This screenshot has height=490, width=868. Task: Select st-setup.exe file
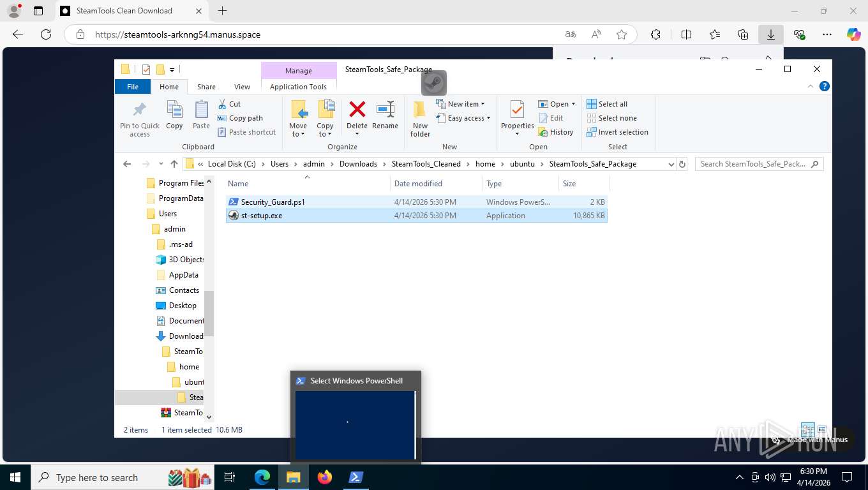click(x=417, y=216)
